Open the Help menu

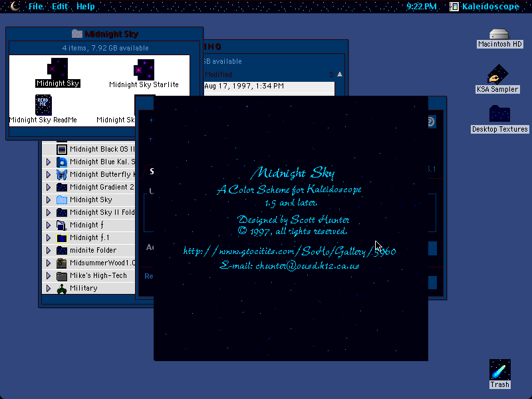click(86, 6)
